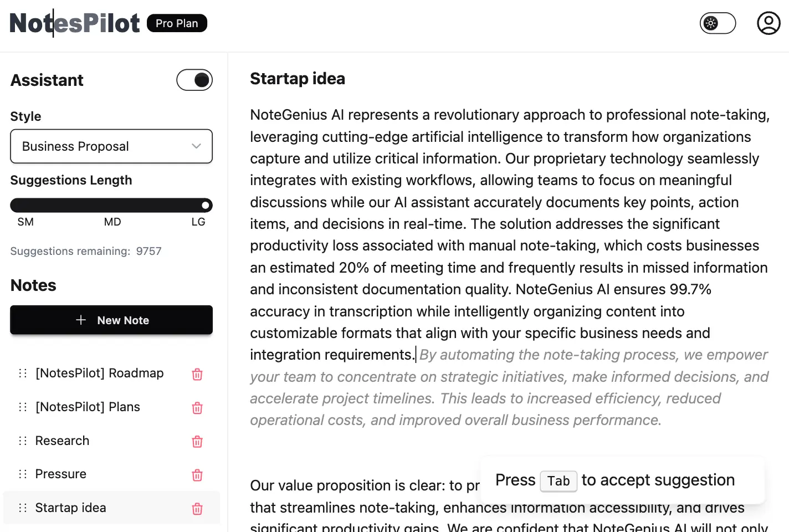Delete the Startap idea note
The image size is (789, 532).
(197, 508)
